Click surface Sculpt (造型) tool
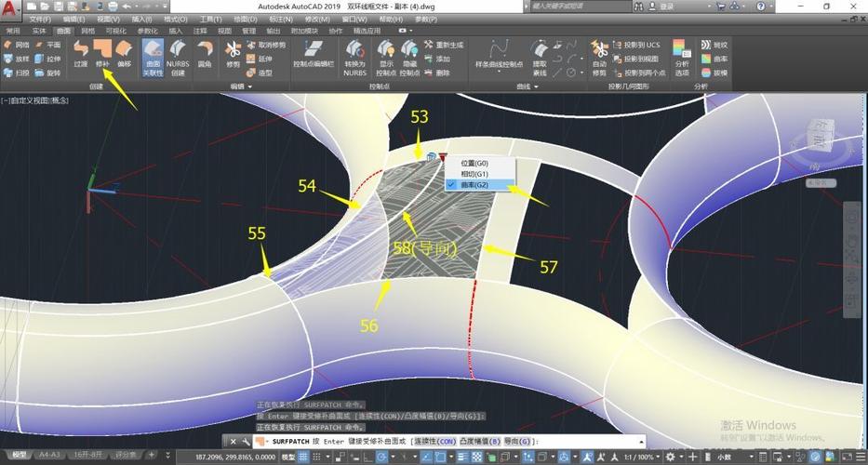The height and width of the screenshot is (465, 868). click(259, 73)
